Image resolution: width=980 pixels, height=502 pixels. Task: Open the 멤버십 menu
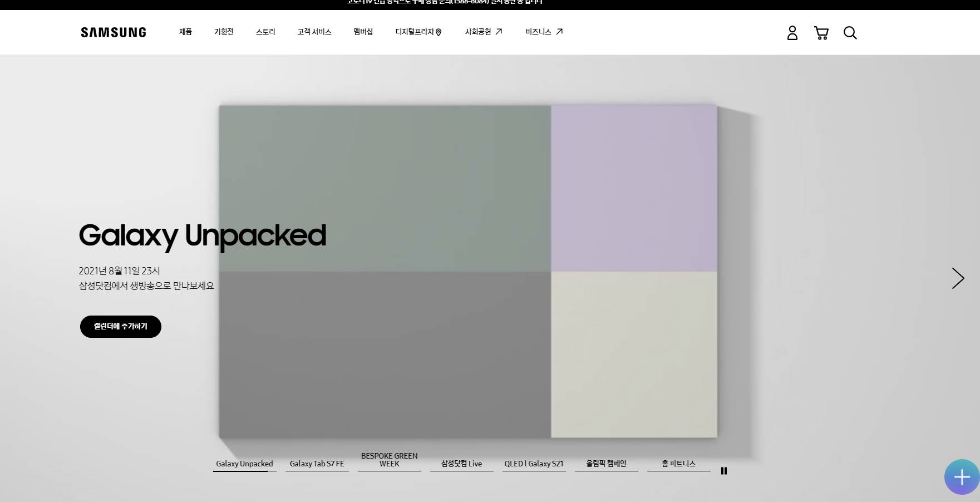pos(363,32)
